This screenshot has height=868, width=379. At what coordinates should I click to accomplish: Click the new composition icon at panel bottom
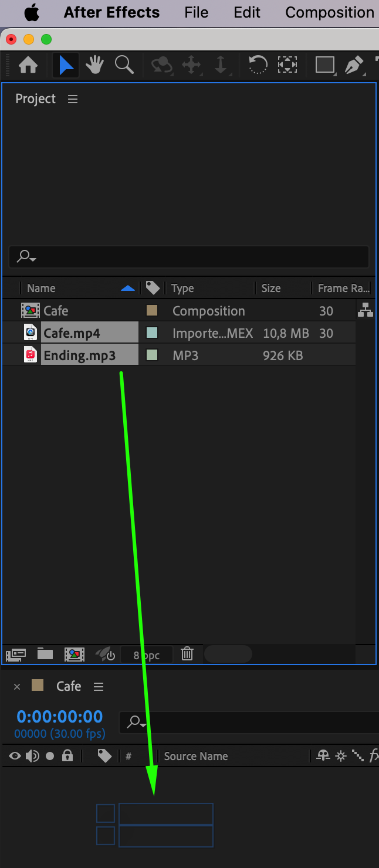tap(75, 654)
